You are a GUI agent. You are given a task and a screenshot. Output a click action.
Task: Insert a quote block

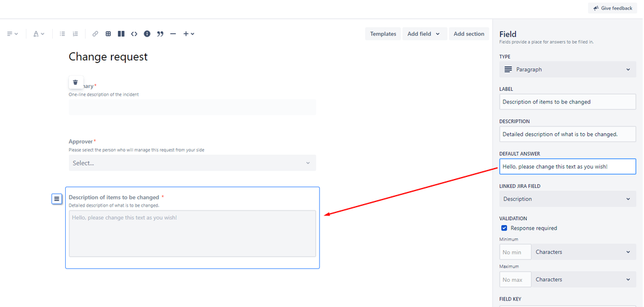(160, 34)
